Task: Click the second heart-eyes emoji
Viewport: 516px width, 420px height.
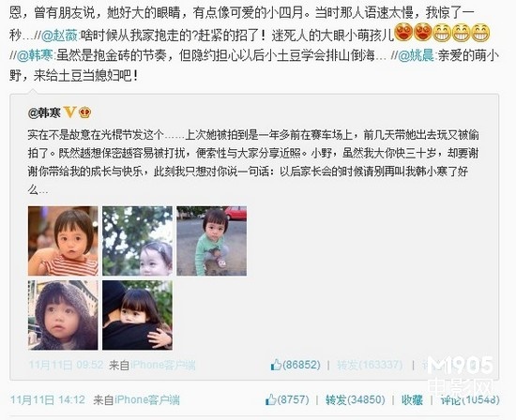Action: pyautogui.click(x=423, y=32)
